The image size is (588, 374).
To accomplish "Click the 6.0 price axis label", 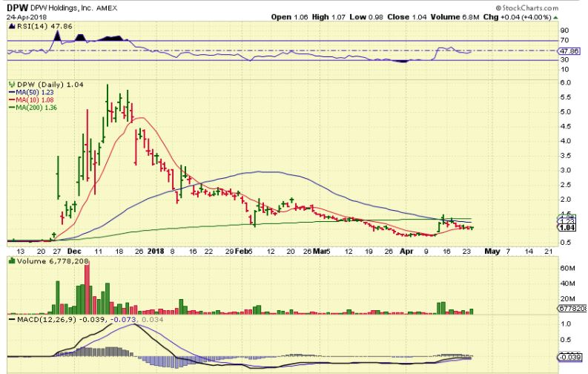I will coord(566,83).
